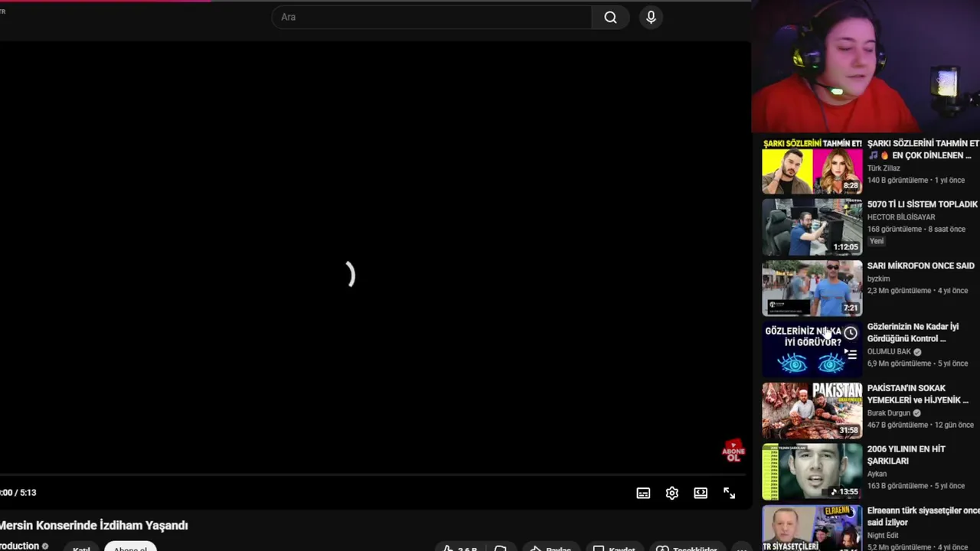Click the Abone Ol watermark in the player
The width and height of the screenshot is (980, 551).
[x=733, y=451]
